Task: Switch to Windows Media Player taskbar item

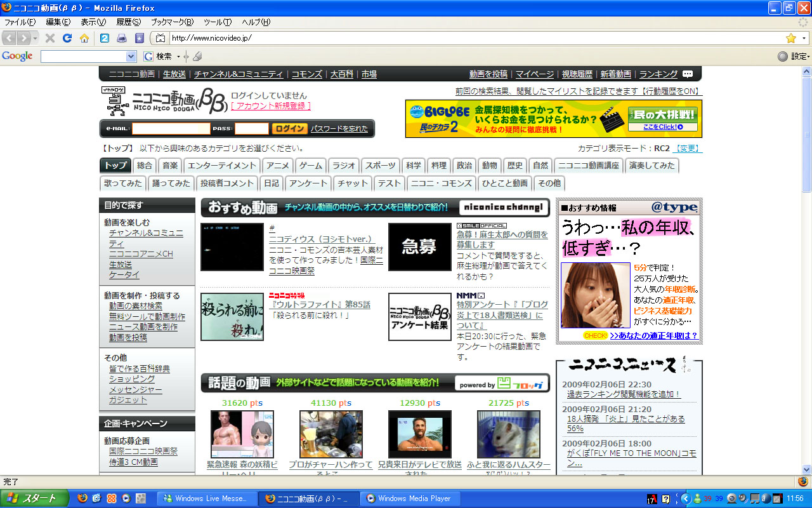Action: pyautogui.click(x=409, y=498)
